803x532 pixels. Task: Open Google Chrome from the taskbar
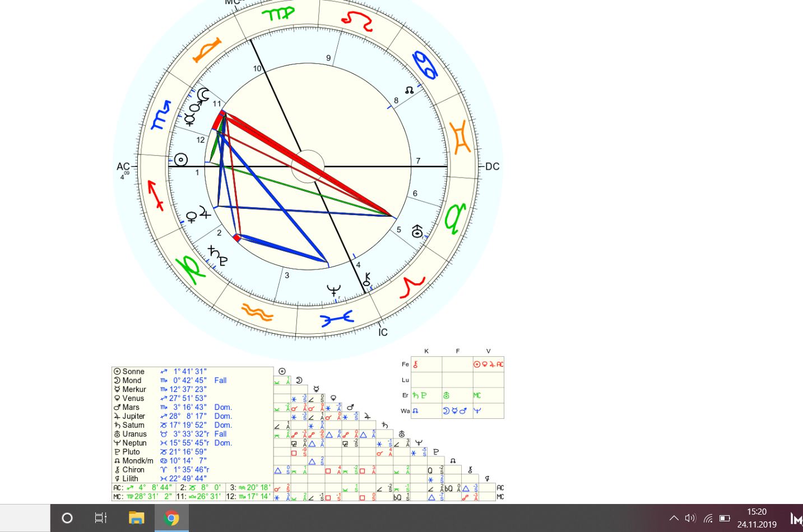tap(171, 518)
